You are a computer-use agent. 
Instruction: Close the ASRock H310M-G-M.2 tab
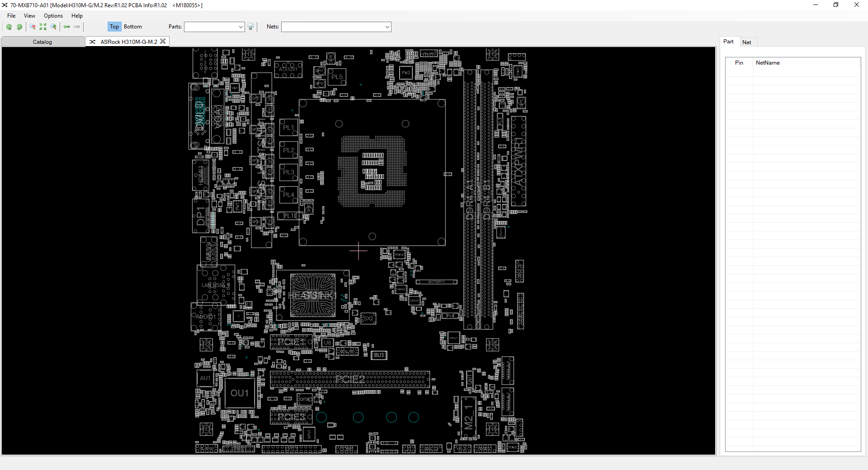[x=163, y=42]
